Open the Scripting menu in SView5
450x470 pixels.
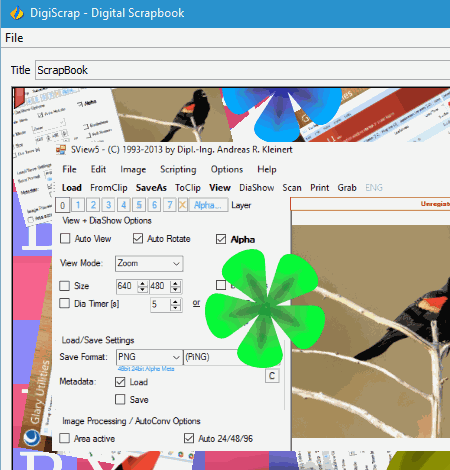178,170
